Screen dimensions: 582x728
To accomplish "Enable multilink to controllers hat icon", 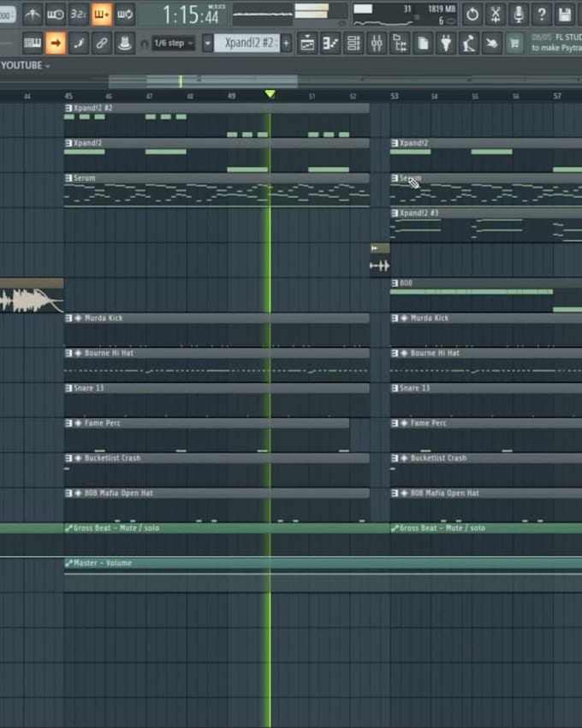I will pyautogui.click(x=125, y=43).
